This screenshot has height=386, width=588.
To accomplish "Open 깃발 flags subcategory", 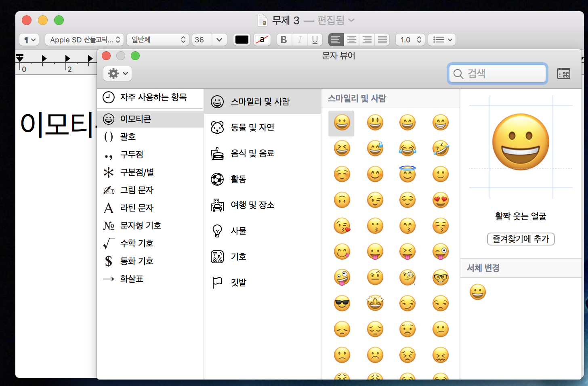I will pos(262,282).
